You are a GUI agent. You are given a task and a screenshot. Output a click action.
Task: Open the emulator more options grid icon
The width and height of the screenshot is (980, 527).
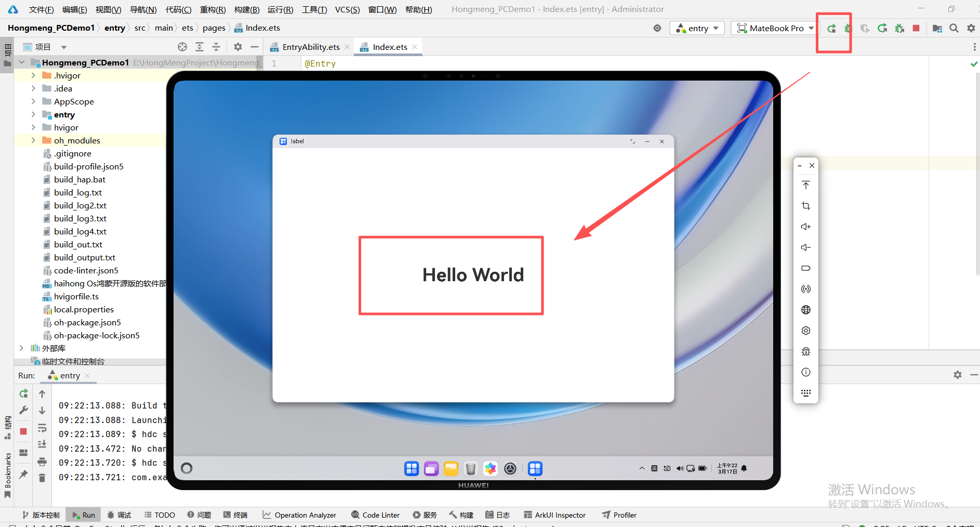806,393
